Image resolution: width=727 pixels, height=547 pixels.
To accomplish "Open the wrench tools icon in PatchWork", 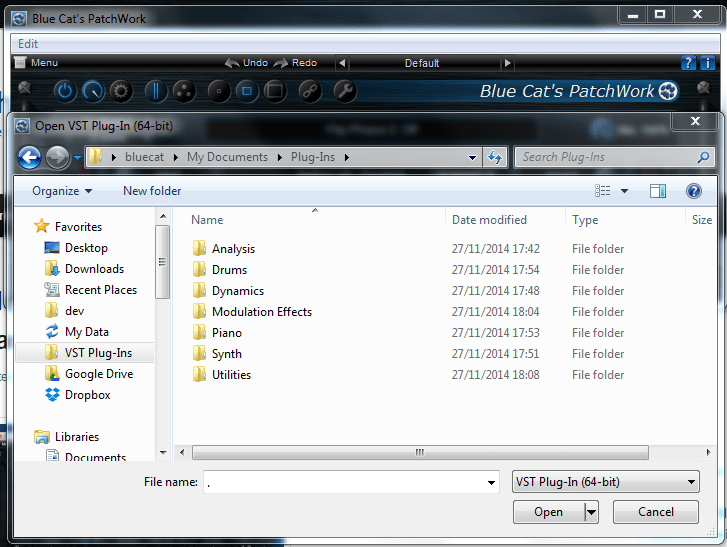I will pyautogui.click(x=344, y=91).
